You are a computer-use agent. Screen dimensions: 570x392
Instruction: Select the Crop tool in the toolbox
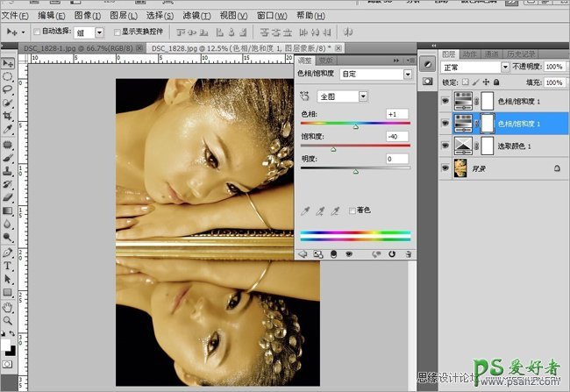[x=8, y=114]
